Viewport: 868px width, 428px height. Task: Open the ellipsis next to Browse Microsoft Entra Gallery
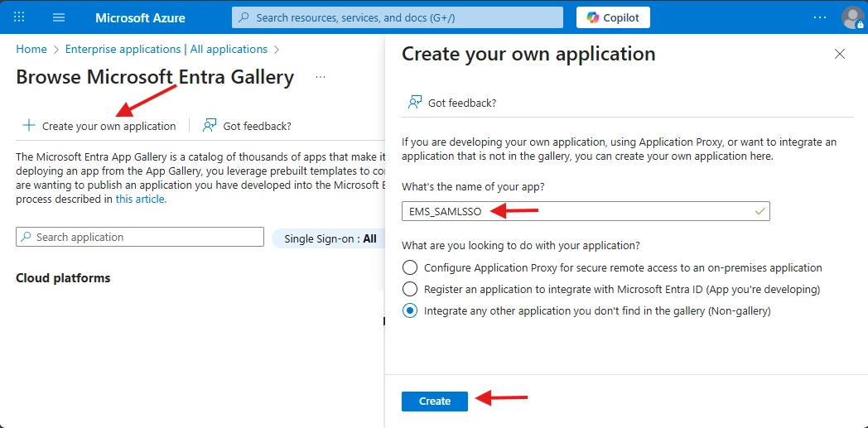pos(321,78)
